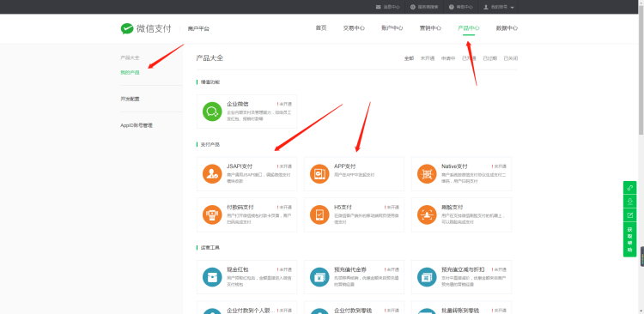Viewport: 644px width, 314px height.
Task: Filter products by 未开通 status
Action: click(428, 58)
